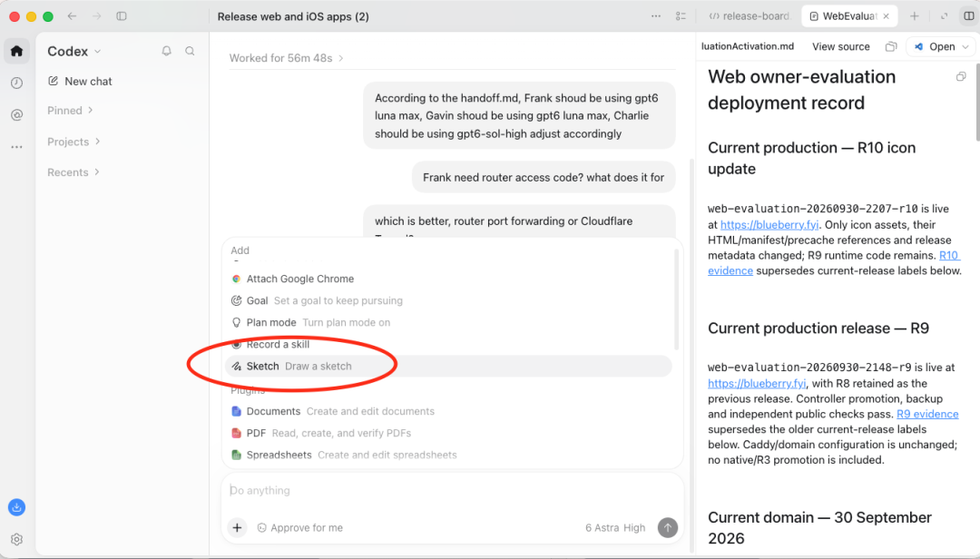Toggle the left sidebar panel icon
Viewport: 980px width, 559px height.
[x=122, y=16]
